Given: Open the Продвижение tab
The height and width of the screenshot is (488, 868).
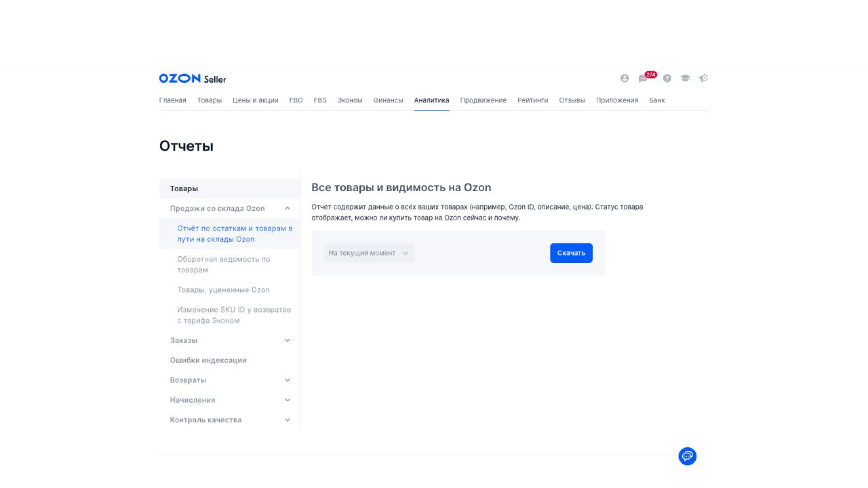Looking at the screenshot, I should tap(483, 100).
